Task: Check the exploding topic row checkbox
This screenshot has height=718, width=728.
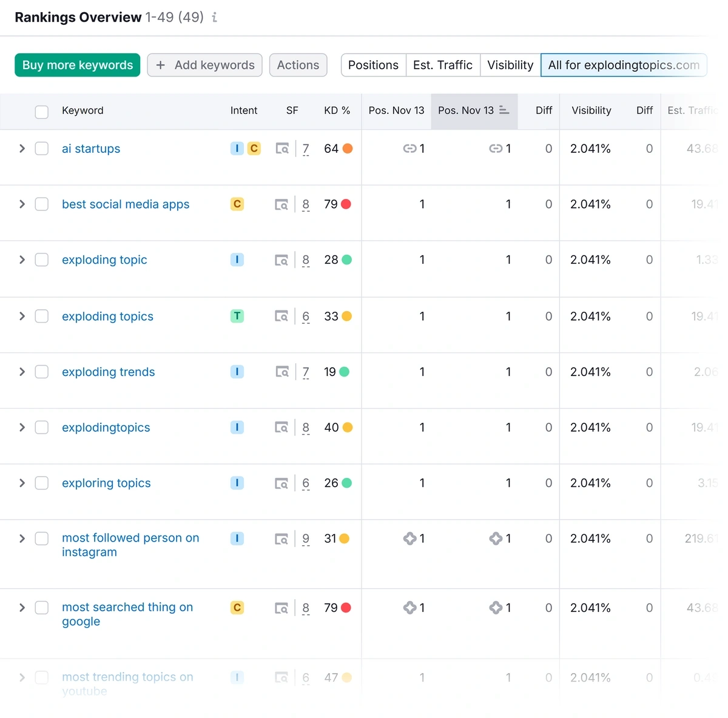Action: (x=42, y=260)
